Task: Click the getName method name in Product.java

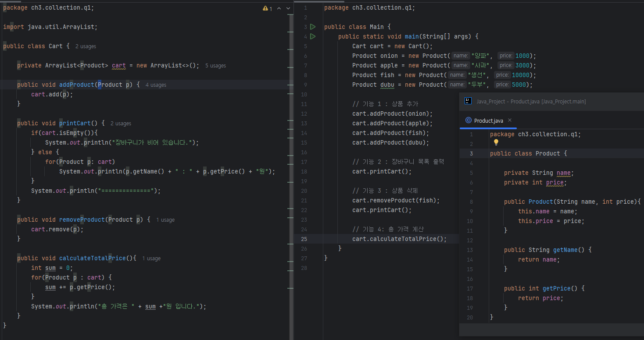Action: pos(565,250)
